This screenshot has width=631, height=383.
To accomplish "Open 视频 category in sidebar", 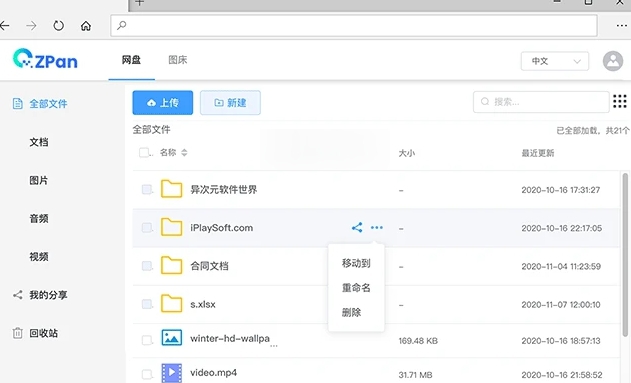I will click(39, 257).
